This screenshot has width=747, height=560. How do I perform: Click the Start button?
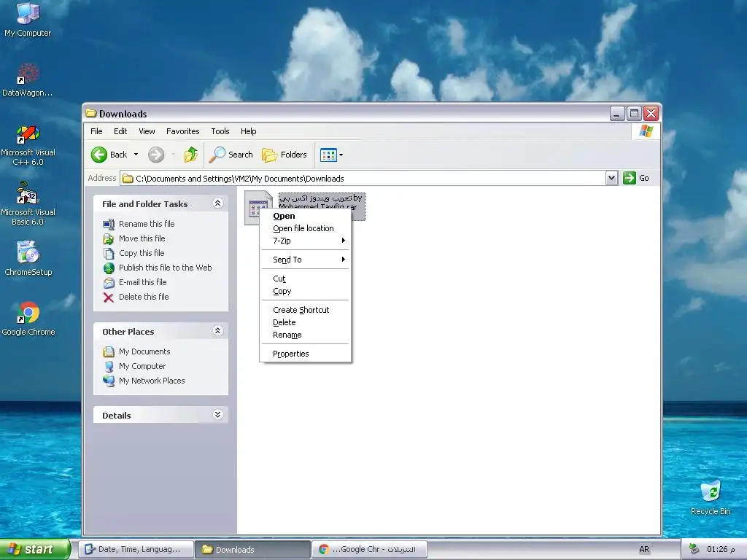35,549
